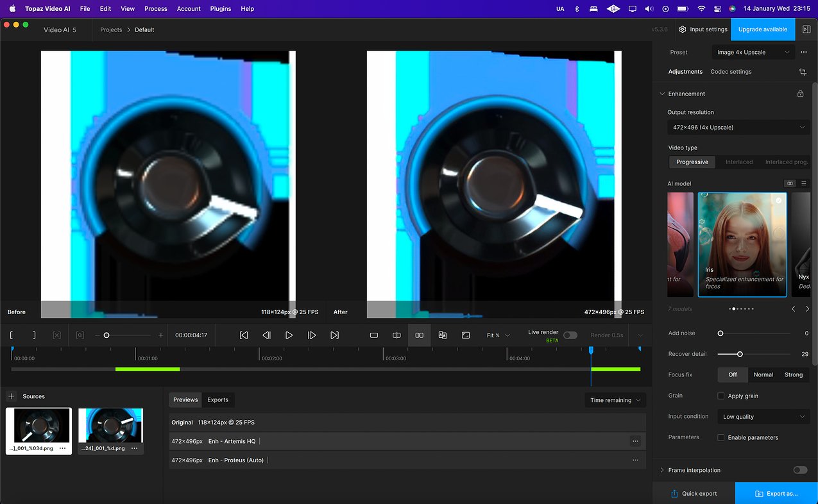Screen dimensions: 818x504
Task: Open the Output resolution dropdown
Action: click(738, 127)
